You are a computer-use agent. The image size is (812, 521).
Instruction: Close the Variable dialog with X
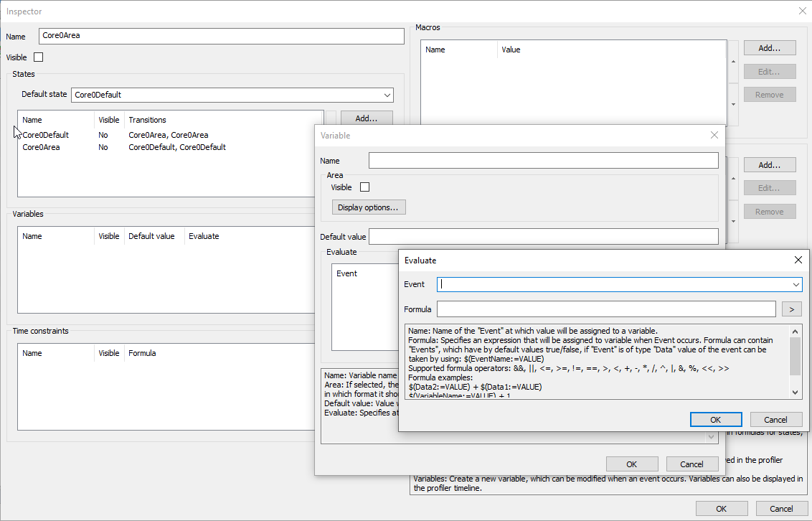click(714, 135)
